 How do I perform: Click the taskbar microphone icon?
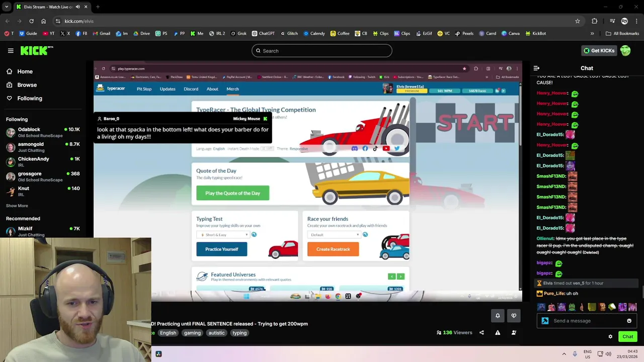tap(575, 354)
